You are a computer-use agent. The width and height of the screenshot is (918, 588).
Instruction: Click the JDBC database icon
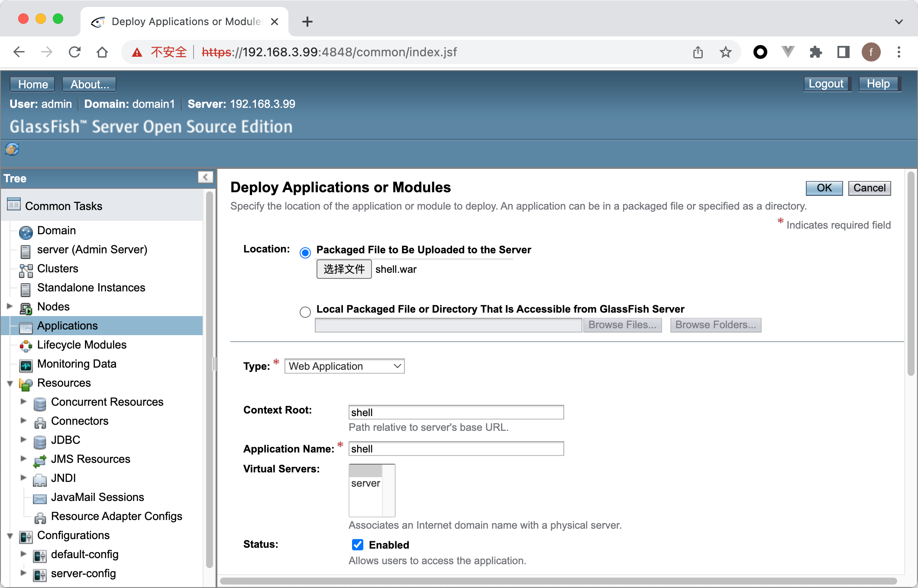39,441
